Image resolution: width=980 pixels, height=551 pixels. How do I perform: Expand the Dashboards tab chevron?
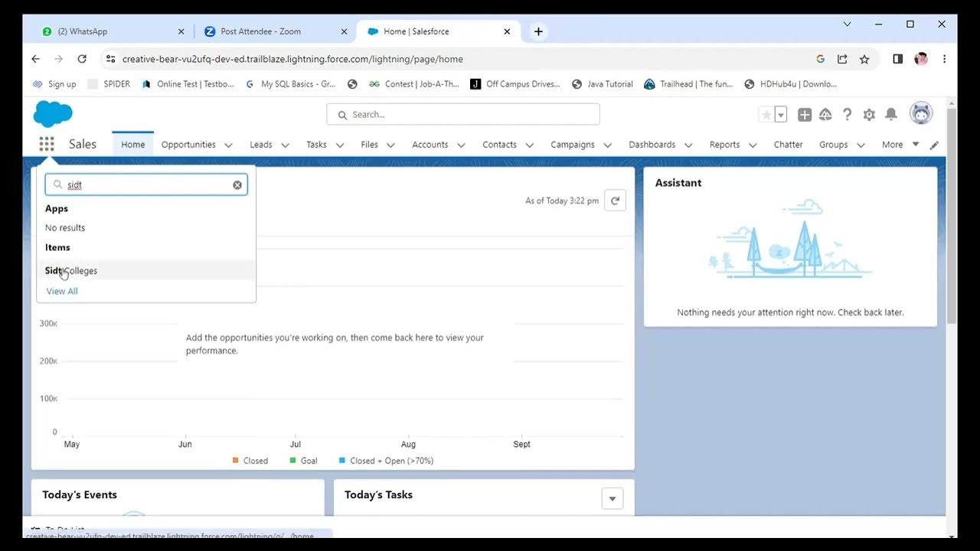pos(688,145)
